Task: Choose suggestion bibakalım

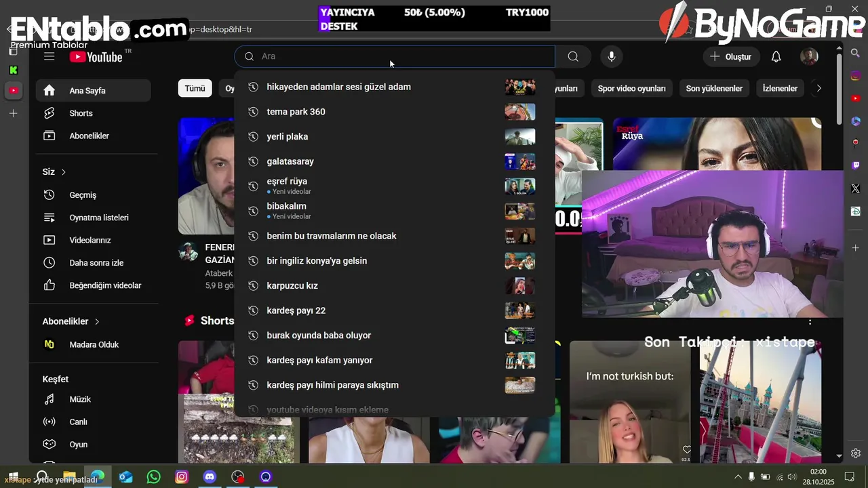Action: pyautogui.click(x=395, y=211)
